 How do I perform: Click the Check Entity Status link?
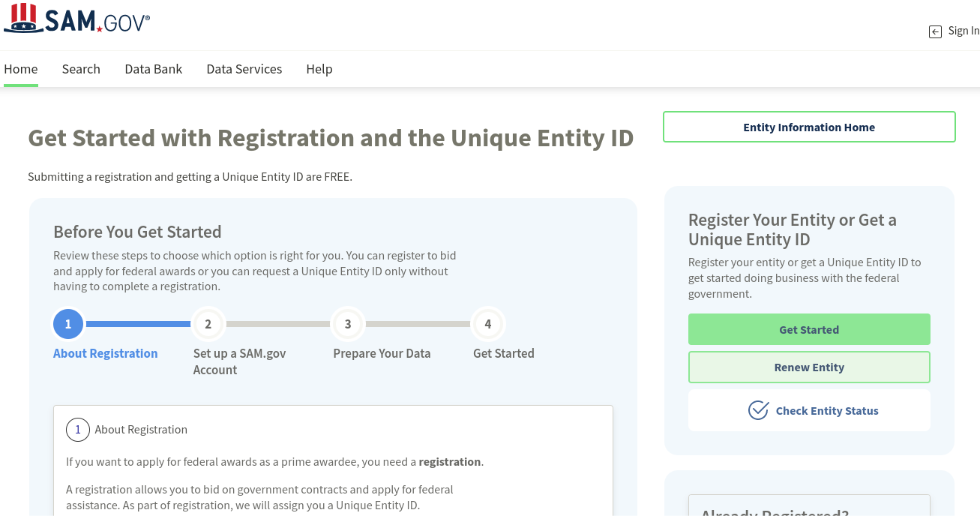point(827,411)
